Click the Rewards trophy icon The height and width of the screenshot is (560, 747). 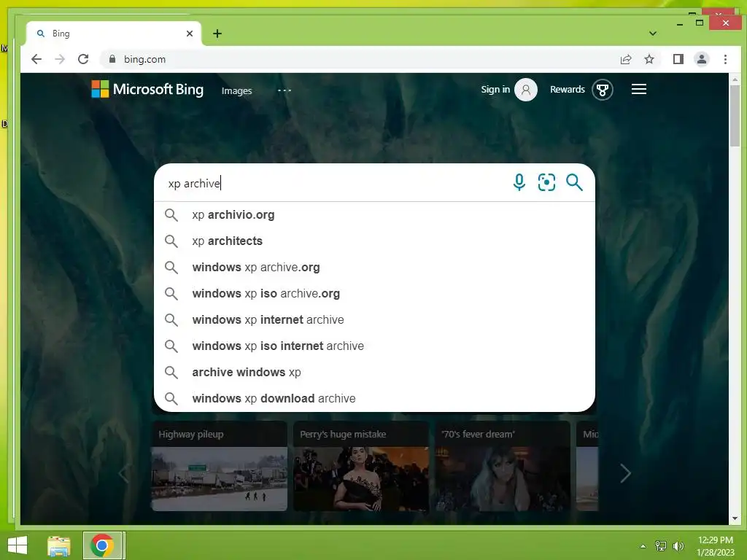point(602,90)
